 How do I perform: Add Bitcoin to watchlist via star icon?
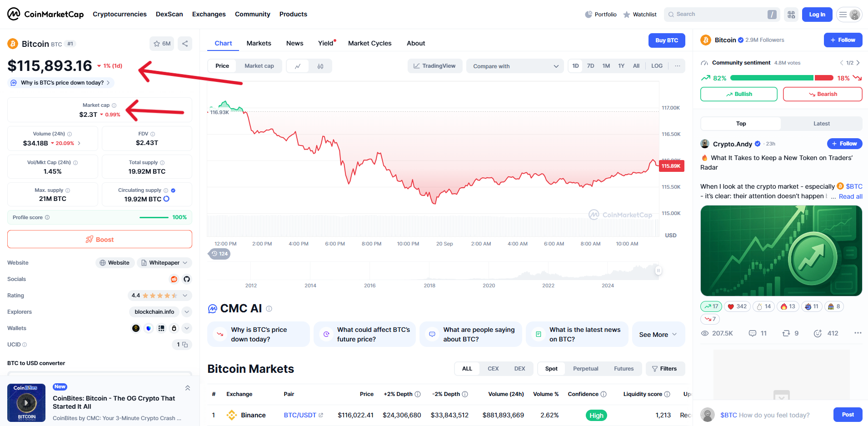coord(161,44)
